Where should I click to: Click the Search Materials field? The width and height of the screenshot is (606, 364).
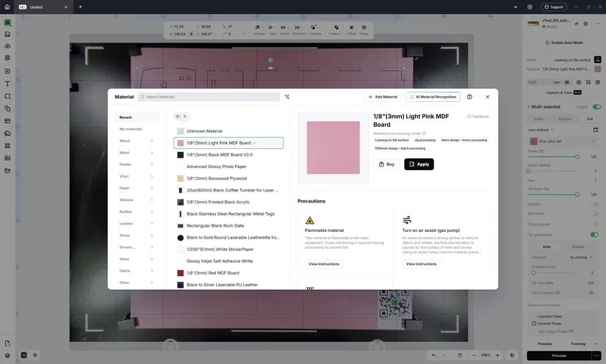209,97
